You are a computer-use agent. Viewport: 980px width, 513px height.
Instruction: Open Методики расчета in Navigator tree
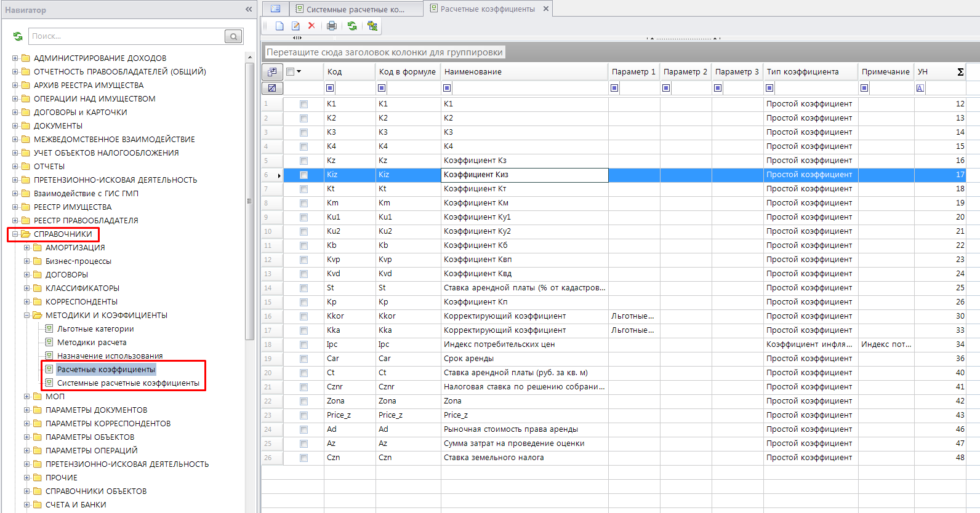pos(92,342)
